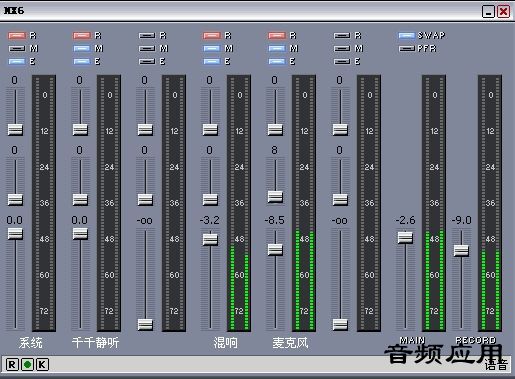Toggle the R button on third unnamed channel
The height and width of the screenshot is (379, 515).
(x=147, y=36)
